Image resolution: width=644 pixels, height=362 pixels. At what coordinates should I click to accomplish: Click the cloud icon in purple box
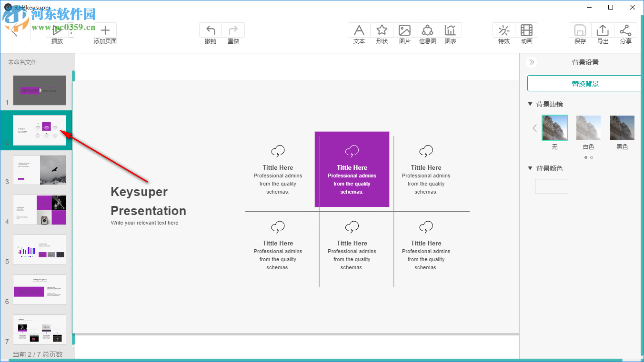click(x=352, y=152)
